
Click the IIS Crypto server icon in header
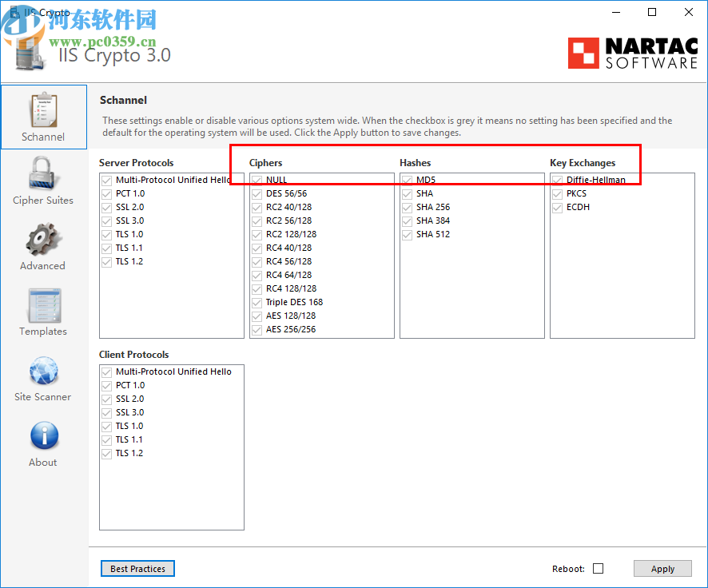click(30, 54)
